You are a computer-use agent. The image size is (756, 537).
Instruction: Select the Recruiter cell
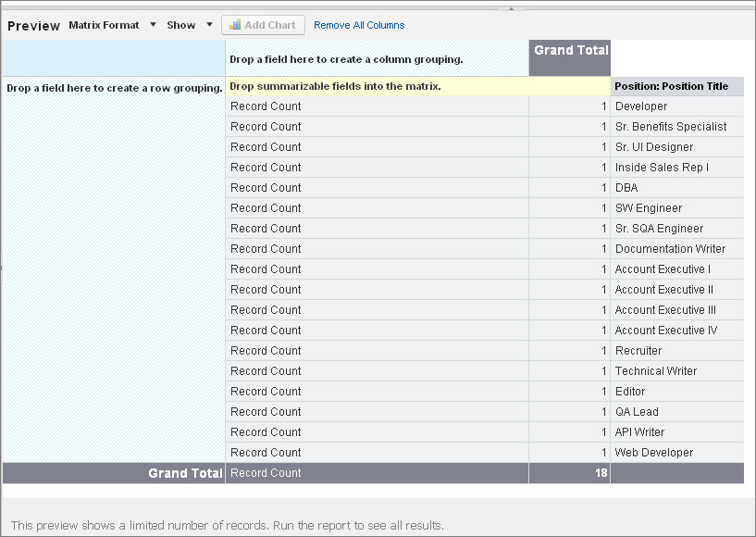677,350
